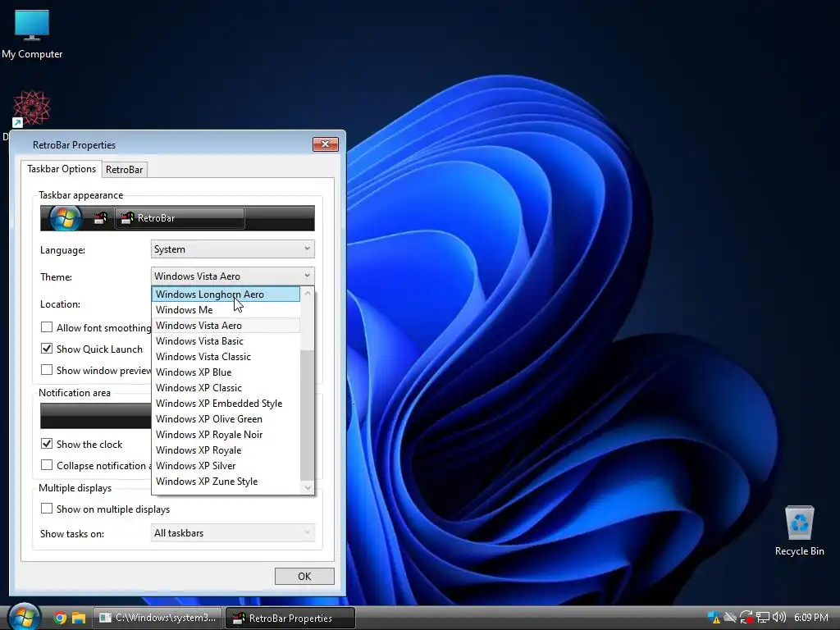Open the Start orb on the taskbar
Viewport: 840px width, 630px height.
tap(24, 617)
